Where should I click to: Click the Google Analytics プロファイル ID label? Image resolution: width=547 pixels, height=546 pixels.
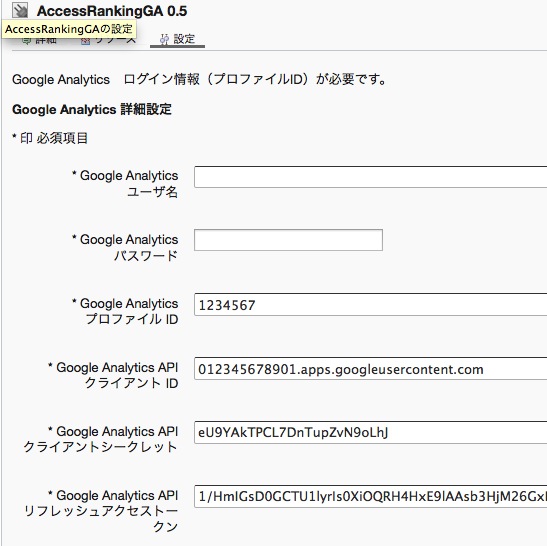pos(125,311)
